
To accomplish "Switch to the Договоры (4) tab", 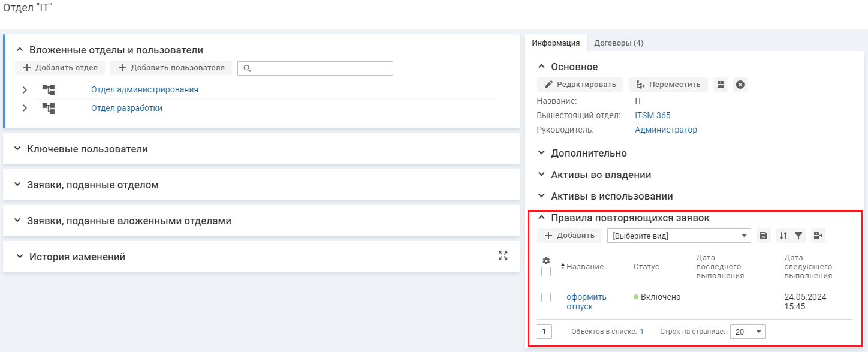I will tap(619, 43).
